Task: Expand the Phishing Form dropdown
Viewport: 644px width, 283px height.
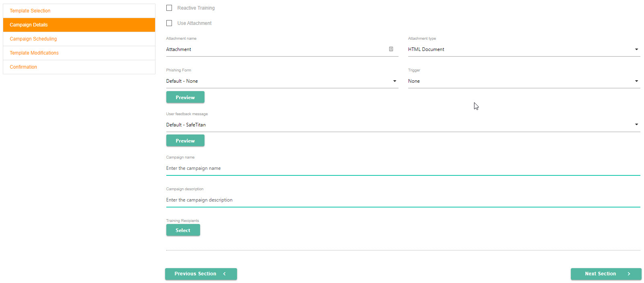Action: [x=282, y=81]
